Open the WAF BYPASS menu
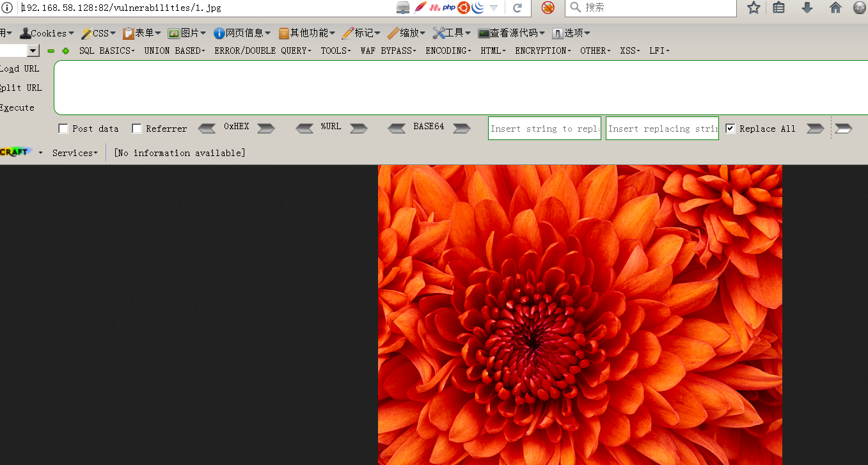This screenshot has width=868, height=465. coord(388,51)
